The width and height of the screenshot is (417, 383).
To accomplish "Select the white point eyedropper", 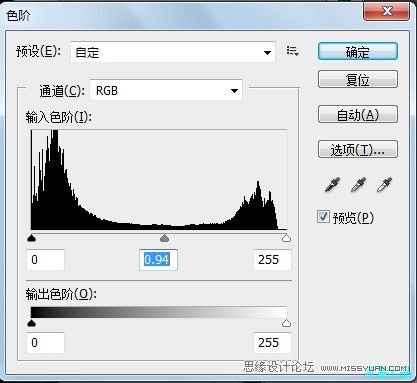I will pyautogui.click(x=384, y=184).
